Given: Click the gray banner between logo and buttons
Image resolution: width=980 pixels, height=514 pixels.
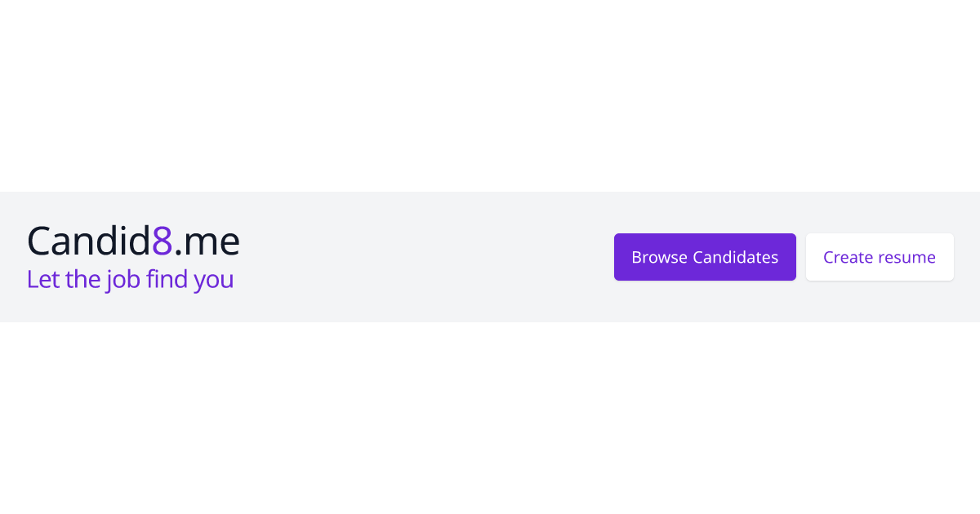Looking at the screenshot, I should [x=425, y=257].
